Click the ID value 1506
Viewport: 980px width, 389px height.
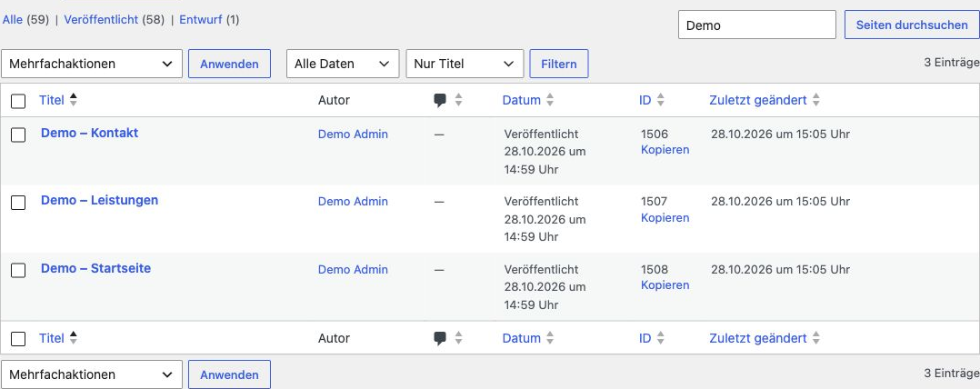point(655,135)
